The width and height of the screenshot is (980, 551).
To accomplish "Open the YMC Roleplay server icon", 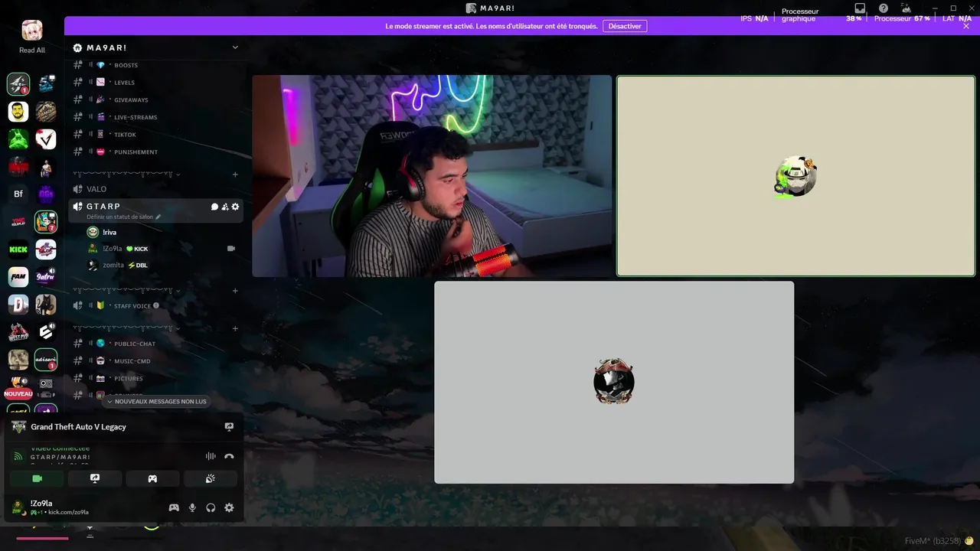I will [x=18, y=222].
